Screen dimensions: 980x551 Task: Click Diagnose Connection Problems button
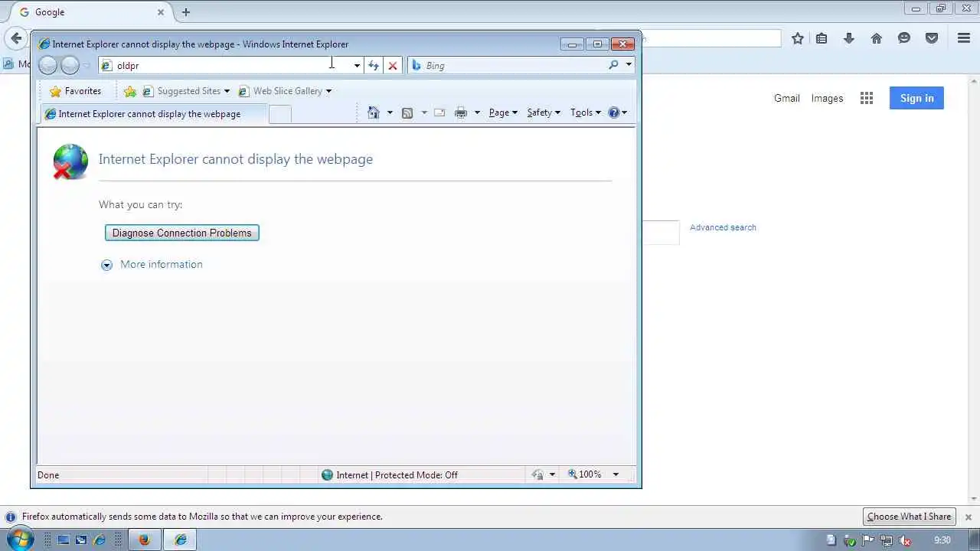tap(182, 233)
